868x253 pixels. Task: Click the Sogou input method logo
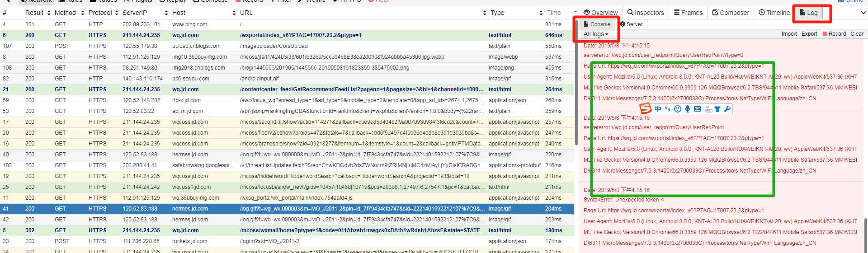click(x=646, y=108)
